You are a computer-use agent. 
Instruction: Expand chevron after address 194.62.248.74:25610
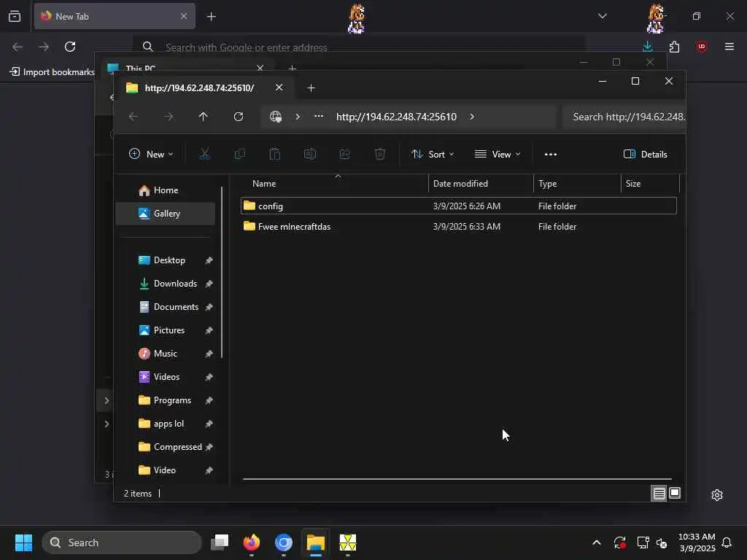tap(472, 117)
